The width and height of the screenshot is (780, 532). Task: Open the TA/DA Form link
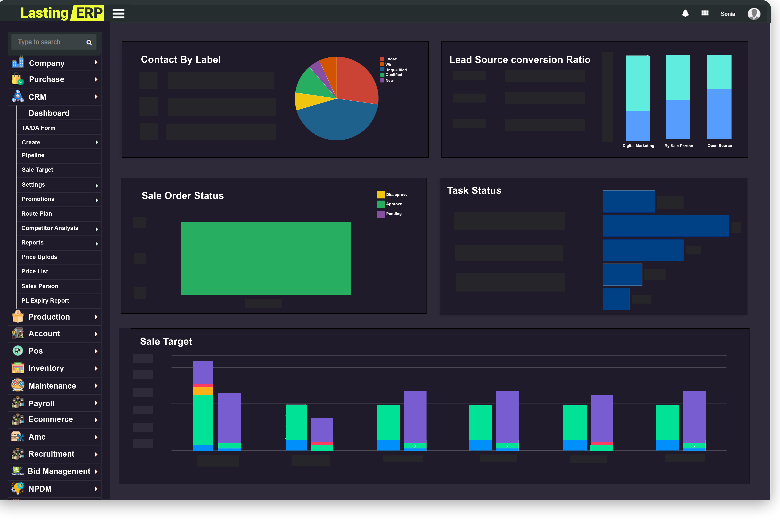click(x=39, y=128)
